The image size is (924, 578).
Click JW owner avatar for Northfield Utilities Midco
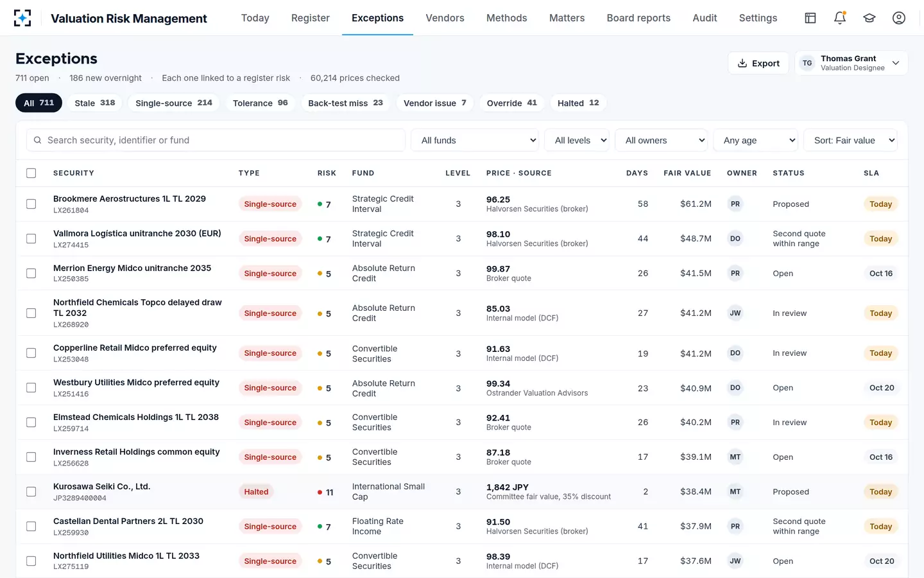point(735,561)
